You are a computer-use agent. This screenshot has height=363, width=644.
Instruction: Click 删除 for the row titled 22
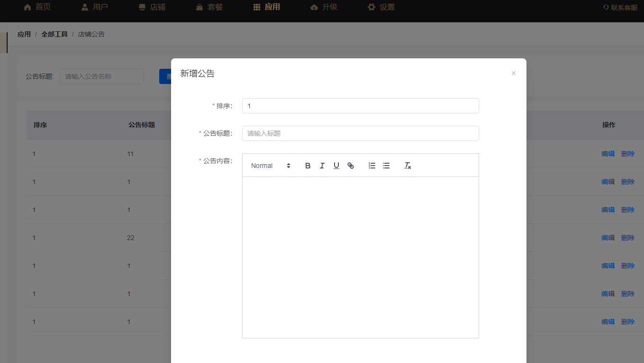(628, 238)
